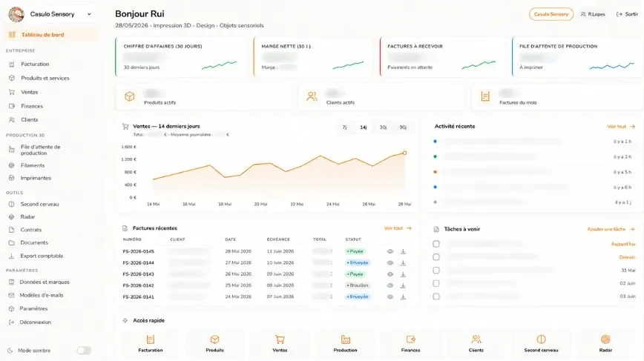Open Second cerveau from the Accès rapide icons
Image resolution: width=644 pixels, height=361 pixels.
click(x=541, y=343)
